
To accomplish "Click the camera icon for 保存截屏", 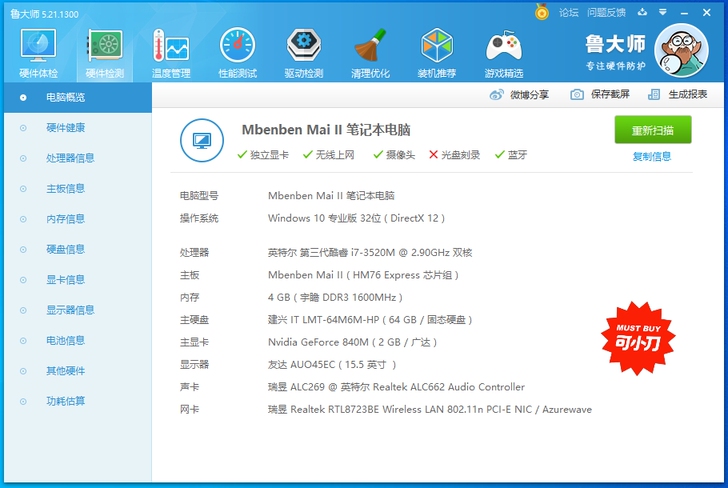I will point(577,95).
